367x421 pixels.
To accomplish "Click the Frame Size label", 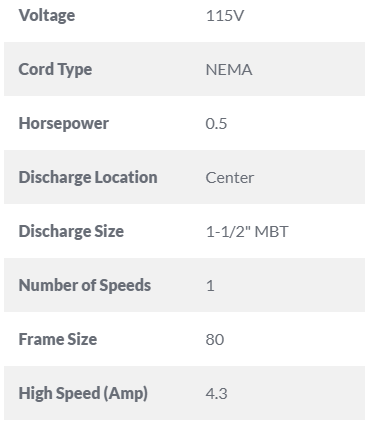I will 58,339.
